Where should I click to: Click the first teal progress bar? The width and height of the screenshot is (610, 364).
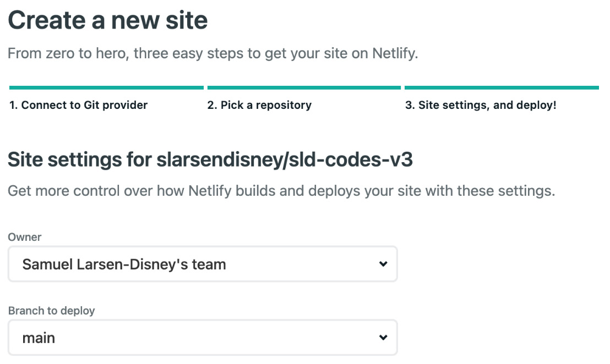(x=106, y=87)
